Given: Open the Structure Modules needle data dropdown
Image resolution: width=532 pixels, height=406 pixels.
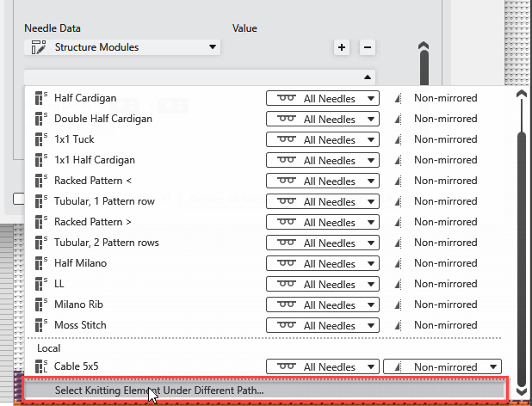Looking at the screenshot, I should tap(212, 47).
